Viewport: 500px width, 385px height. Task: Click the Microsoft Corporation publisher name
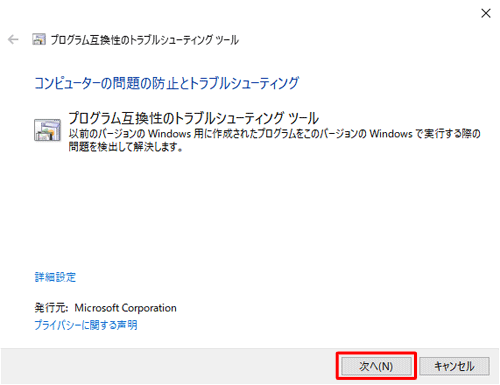(x=125, y=308)
